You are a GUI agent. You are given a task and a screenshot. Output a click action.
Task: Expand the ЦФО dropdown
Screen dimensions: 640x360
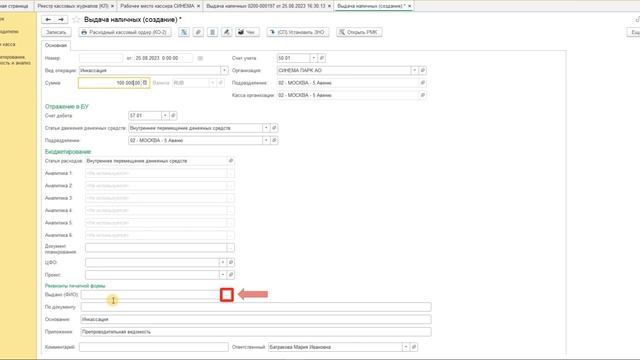[x=222, y=262]
